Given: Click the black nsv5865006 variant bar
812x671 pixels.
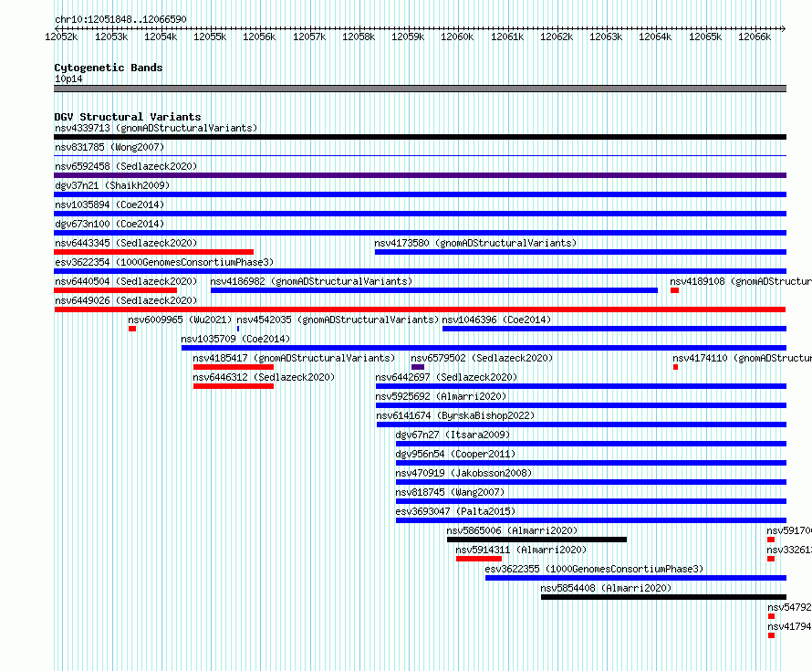Looking at the screenshot, I should coord(537,540).
